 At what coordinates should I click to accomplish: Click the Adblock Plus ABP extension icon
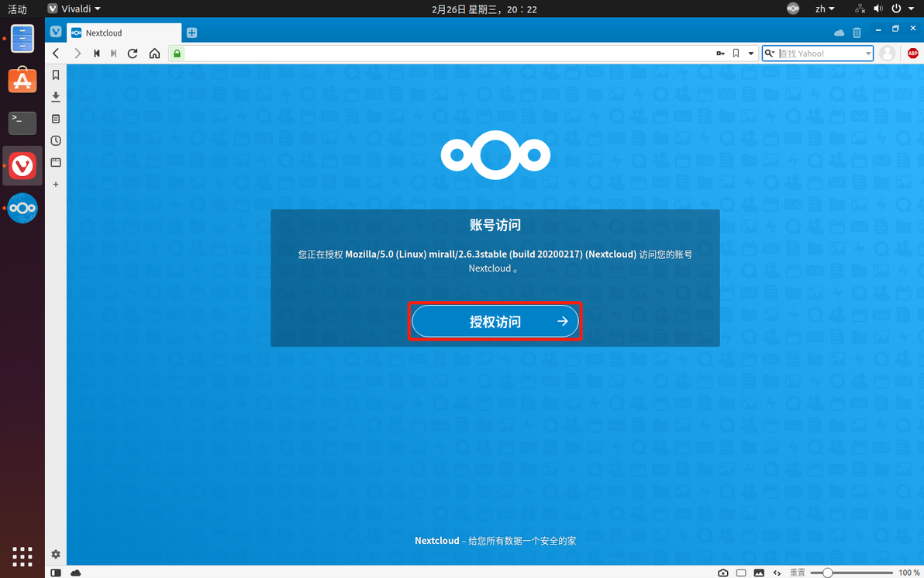click(913, 53)
